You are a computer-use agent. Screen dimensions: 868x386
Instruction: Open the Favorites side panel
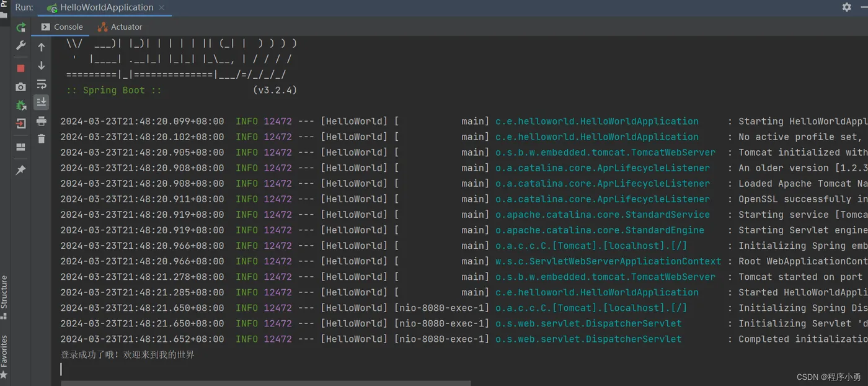4,356
